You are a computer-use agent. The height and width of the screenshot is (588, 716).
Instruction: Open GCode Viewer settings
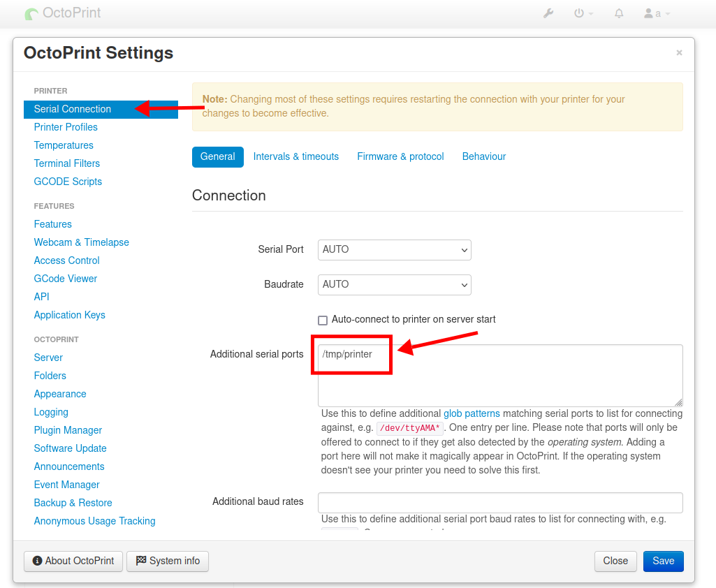[x=65, y=279]
